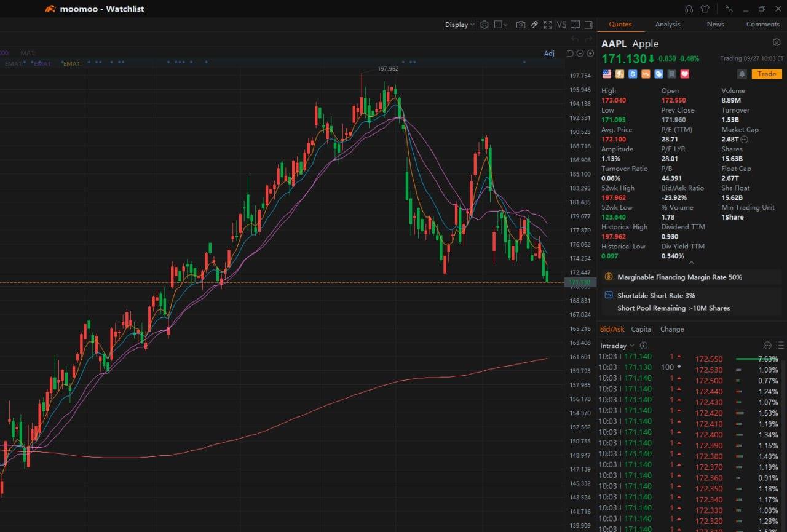Click the orange downtrend chart badge
Viewport: 787px width, 532px height.
(646, 74)
